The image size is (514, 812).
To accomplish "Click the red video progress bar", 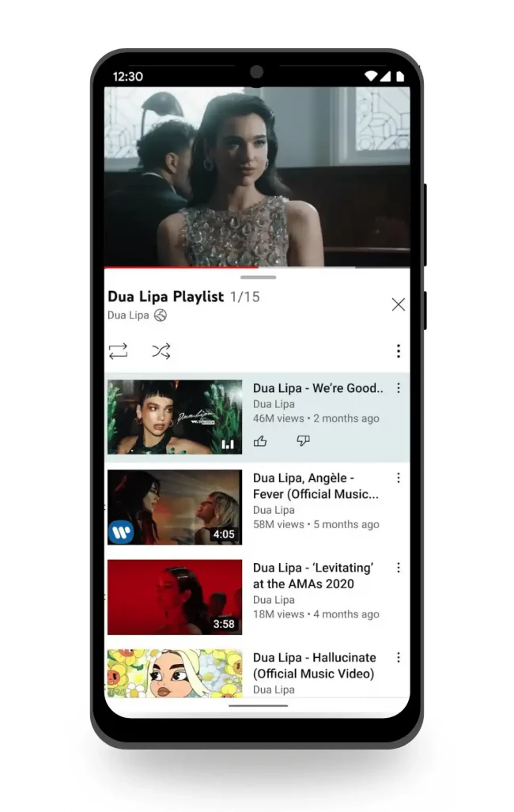I will 182,267.
